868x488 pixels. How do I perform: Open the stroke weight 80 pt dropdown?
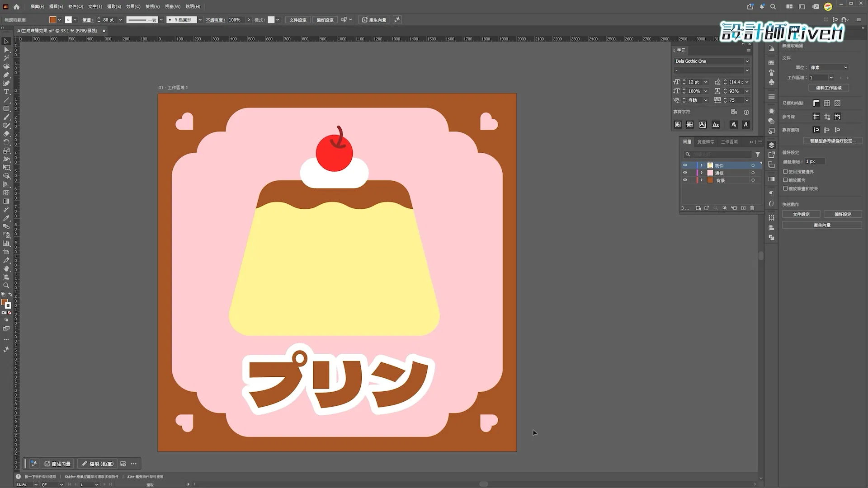(x=121, y=20)
